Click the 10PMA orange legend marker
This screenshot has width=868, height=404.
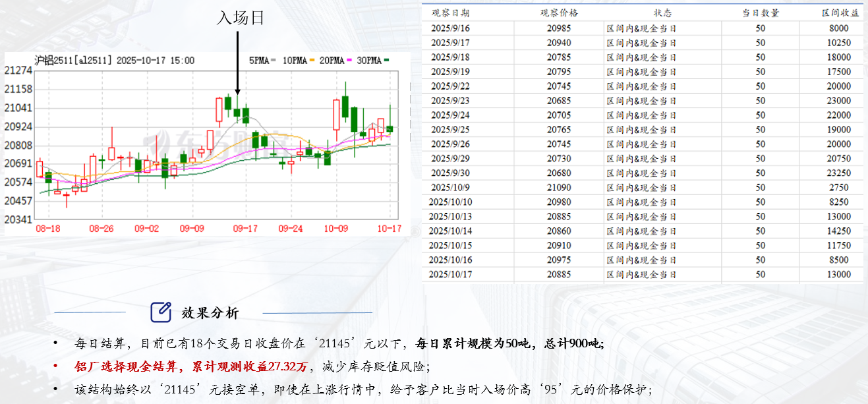[310, 60]
